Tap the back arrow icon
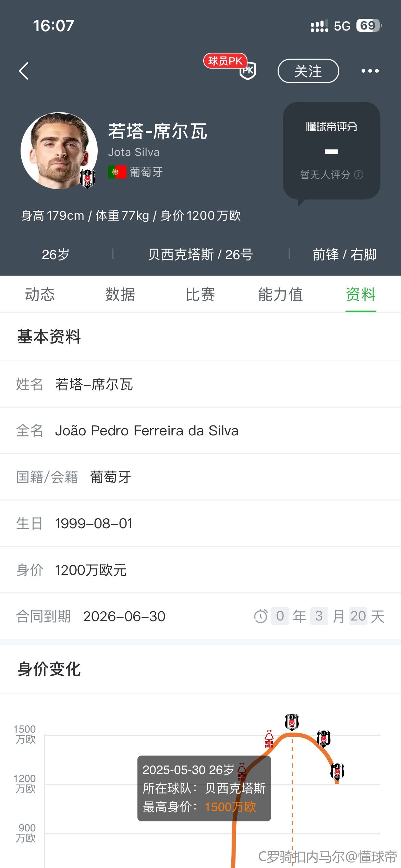 (x=24, y=71)
